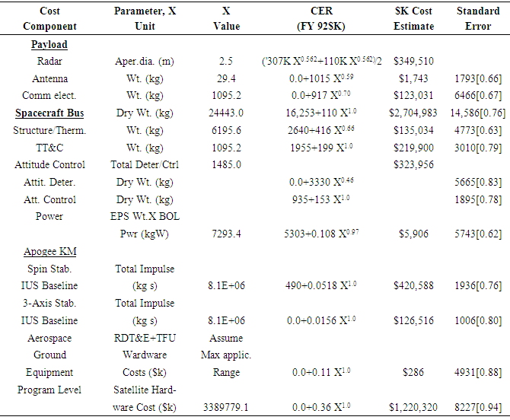Screen dimensions: 510x420
Task: Click the Attitude Control cost $323,956
Action: click(x=414, y=165)
